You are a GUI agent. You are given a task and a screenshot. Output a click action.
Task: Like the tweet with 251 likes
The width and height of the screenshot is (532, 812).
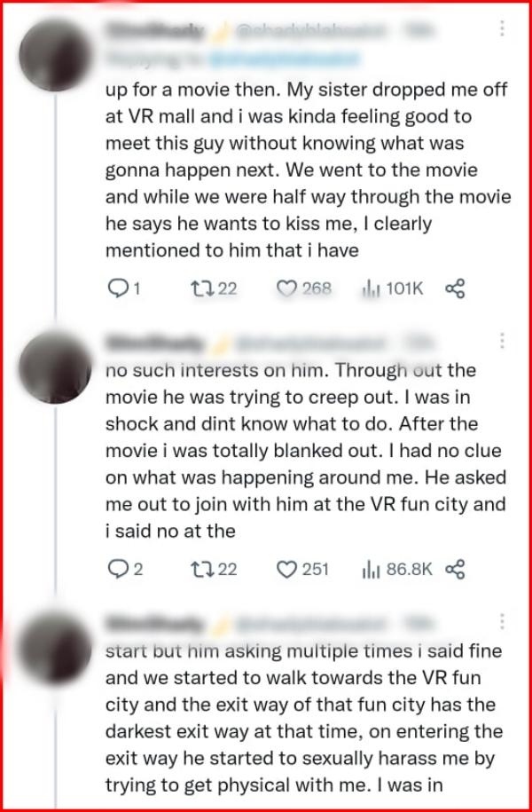pos(286,569)
